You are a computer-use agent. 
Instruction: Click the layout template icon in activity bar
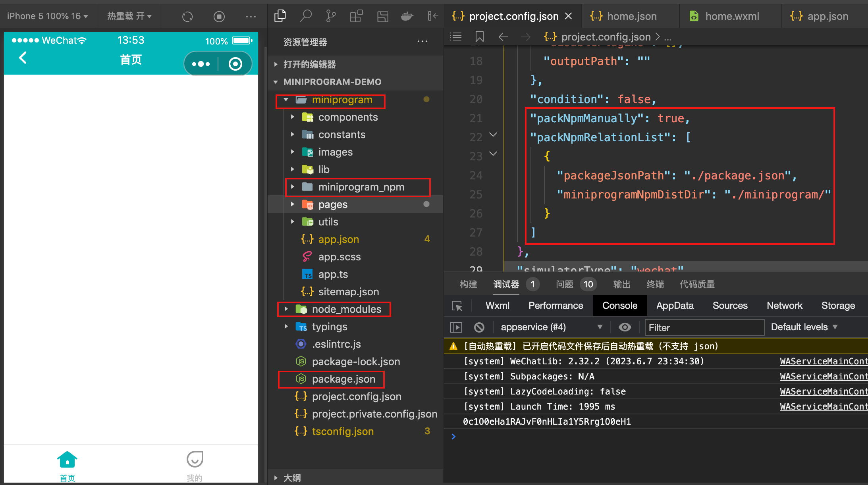pos(382,16)
